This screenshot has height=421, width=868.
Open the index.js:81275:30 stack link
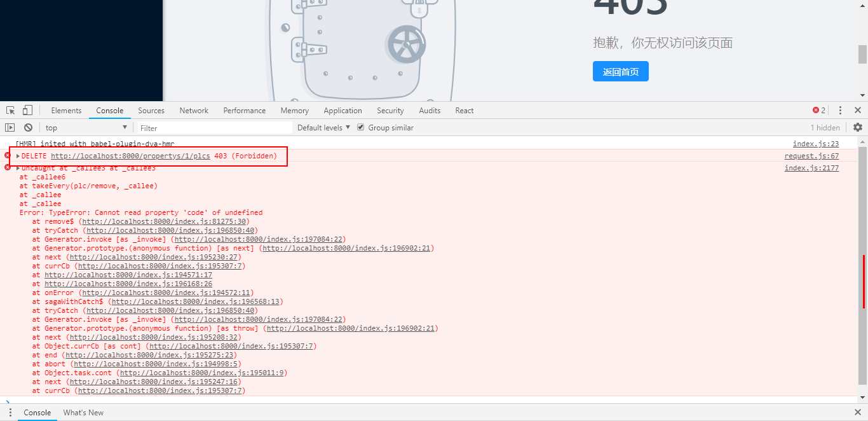click(x=165, y=221)
